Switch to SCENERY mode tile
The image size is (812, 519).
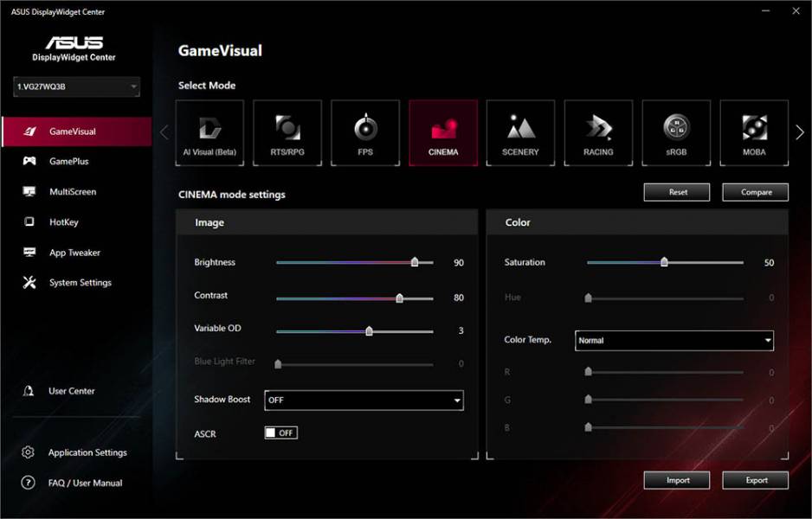pos(520,133)
